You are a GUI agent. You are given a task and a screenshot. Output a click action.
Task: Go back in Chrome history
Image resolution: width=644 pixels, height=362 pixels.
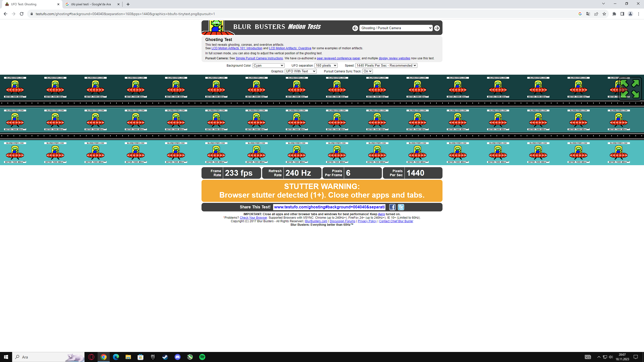6,14
